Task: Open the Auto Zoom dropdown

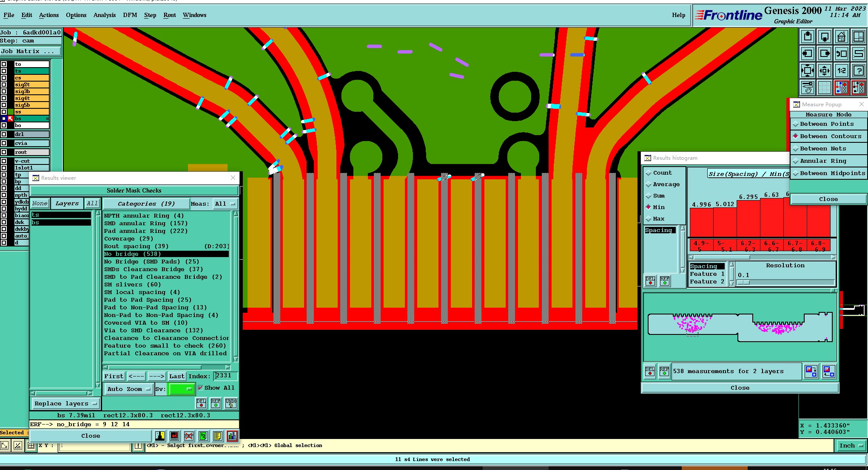Action: click(128, 389)
